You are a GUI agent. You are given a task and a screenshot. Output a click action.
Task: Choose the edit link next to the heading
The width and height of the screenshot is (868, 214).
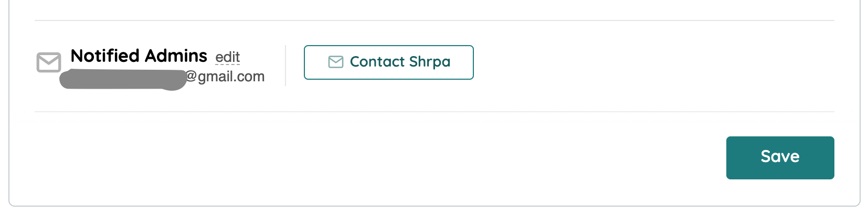[228, 57]
